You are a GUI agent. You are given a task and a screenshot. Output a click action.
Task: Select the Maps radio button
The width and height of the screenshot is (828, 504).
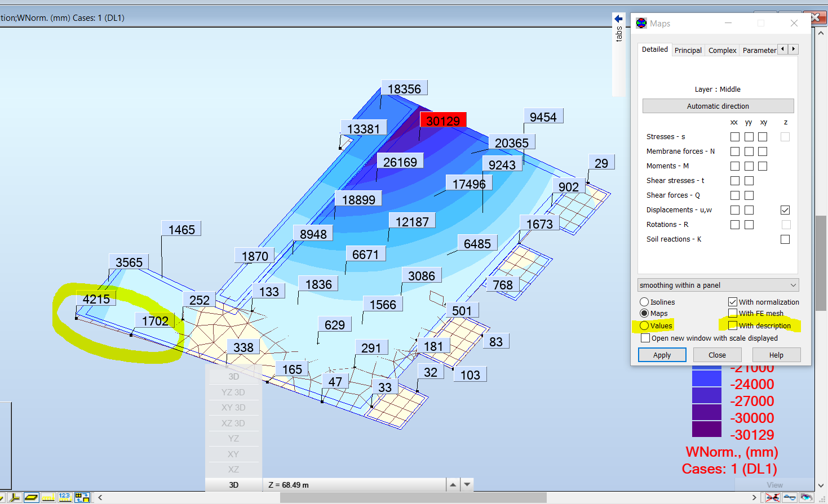click(644, 313)
